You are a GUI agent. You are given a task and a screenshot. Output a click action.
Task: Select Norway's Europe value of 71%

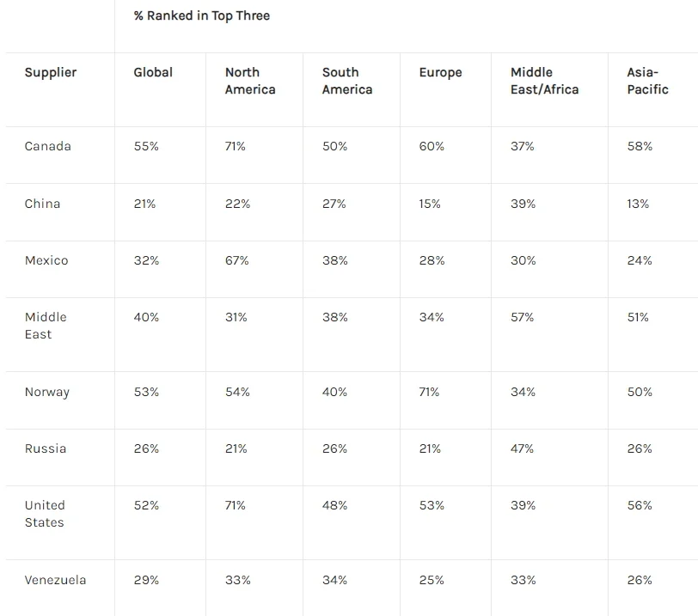pos(429,392)
